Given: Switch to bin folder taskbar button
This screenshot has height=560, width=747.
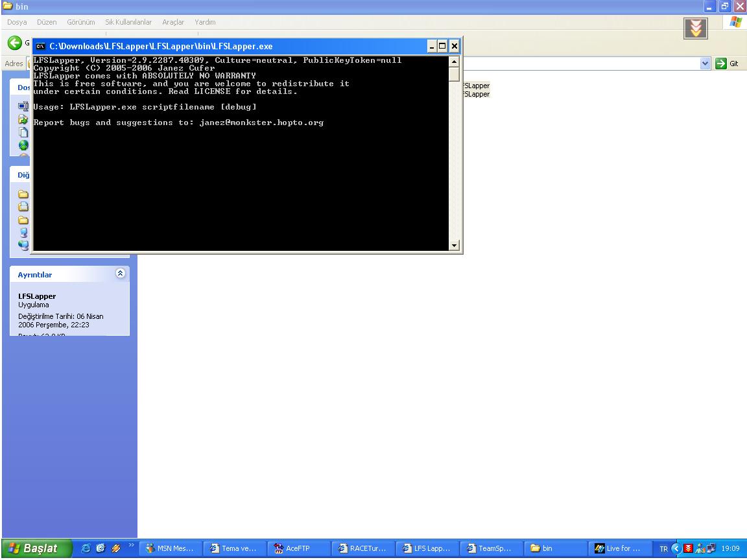Looking at the screenshot, I should (x=555, y=548).
